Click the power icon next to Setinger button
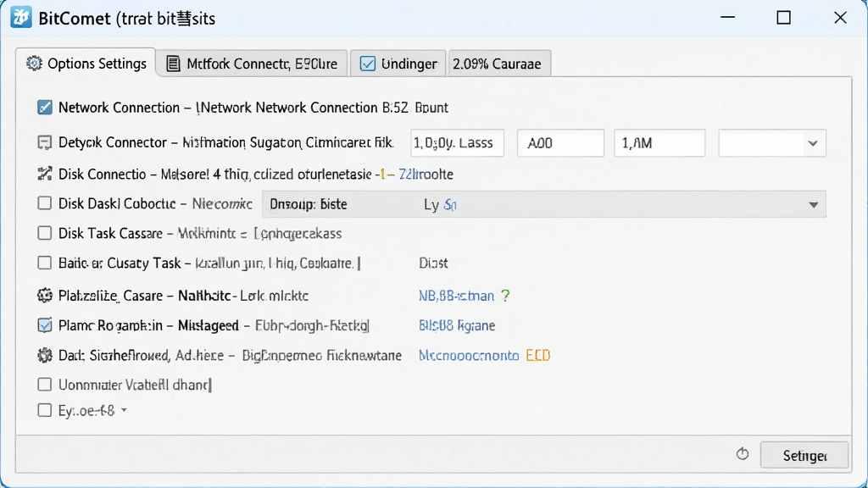 [x=743, y=454]
